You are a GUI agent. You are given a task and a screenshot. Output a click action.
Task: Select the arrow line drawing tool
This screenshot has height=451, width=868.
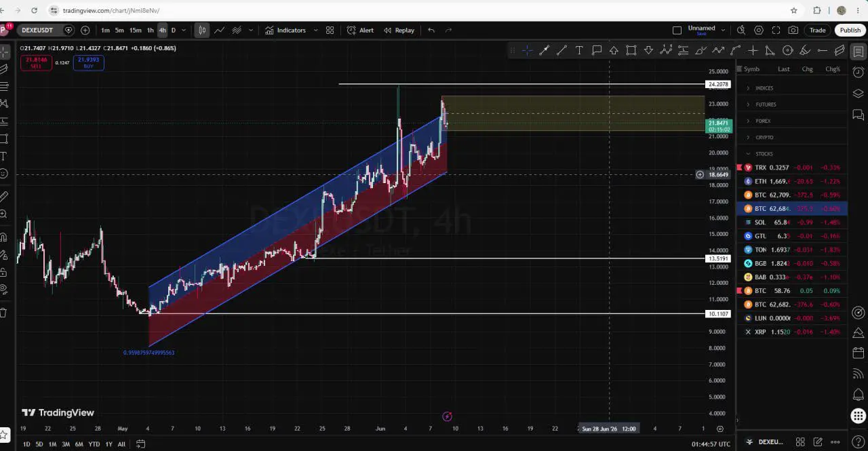[544, 50]
